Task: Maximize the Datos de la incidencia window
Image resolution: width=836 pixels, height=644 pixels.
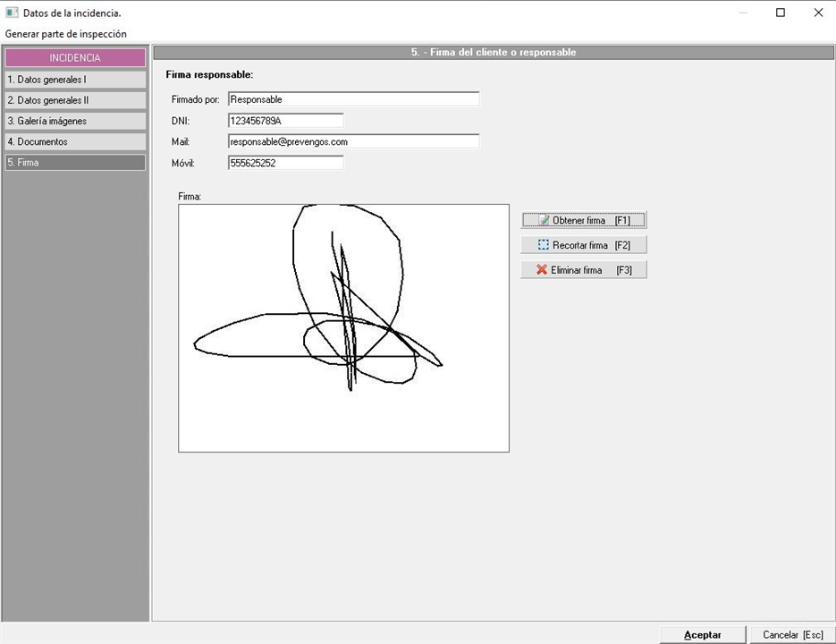Action: pos(780,13)
